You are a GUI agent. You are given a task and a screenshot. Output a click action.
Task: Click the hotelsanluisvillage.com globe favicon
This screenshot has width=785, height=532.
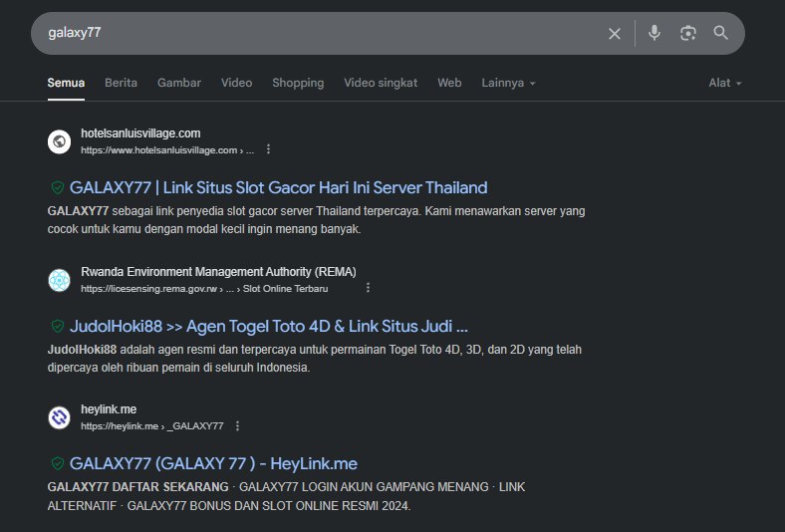coord(59,141)
